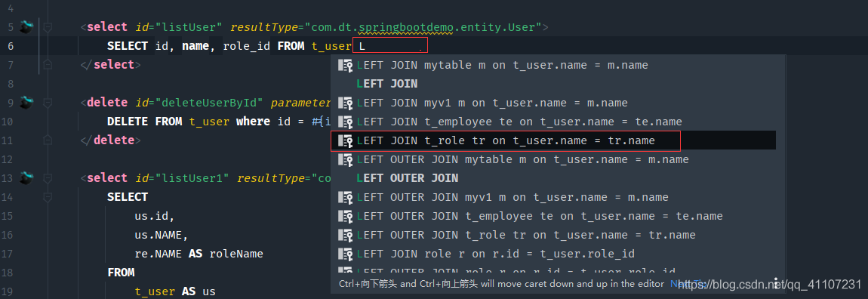This screenshot has width=868, height=299.
Task: Collapse the listUser select block fold marker
Action: click(48, 26)
